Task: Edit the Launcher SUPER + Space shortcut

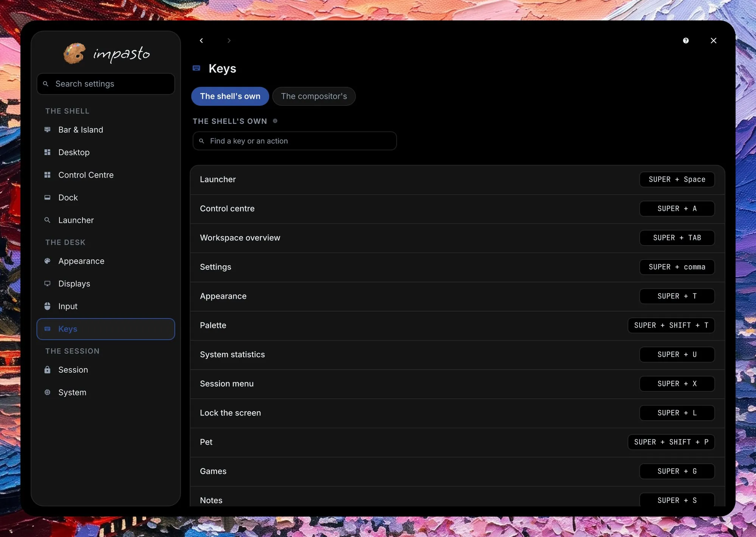Action: (x=677, y=180)
